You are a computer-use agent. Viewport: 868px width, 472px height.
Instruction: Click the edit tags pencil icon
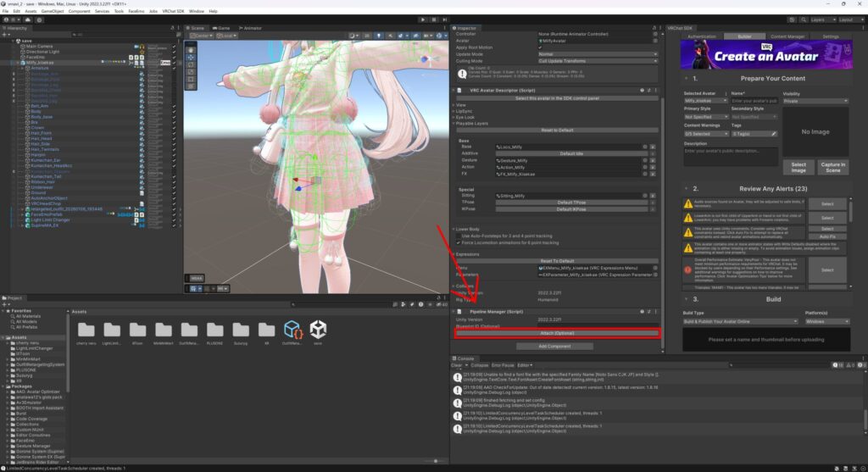[x=774, y=134]
